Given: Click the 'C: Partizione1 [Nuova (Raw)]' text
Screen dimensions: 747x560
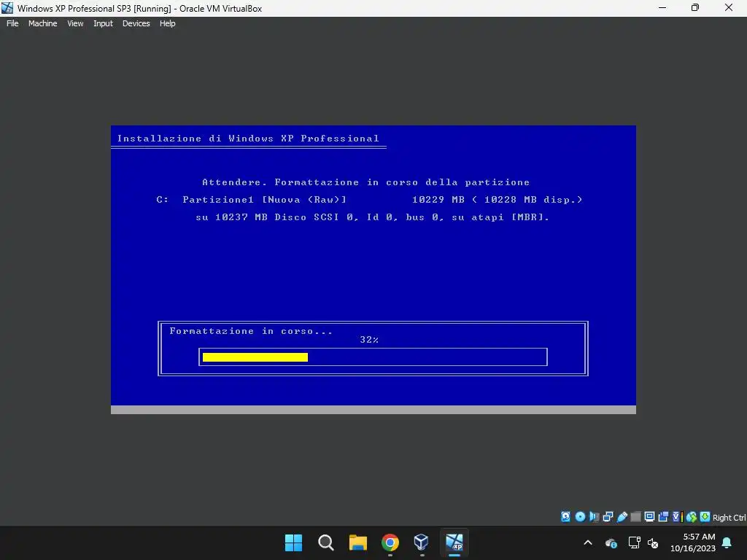Looking at the screenshot, I should [252, 200].
